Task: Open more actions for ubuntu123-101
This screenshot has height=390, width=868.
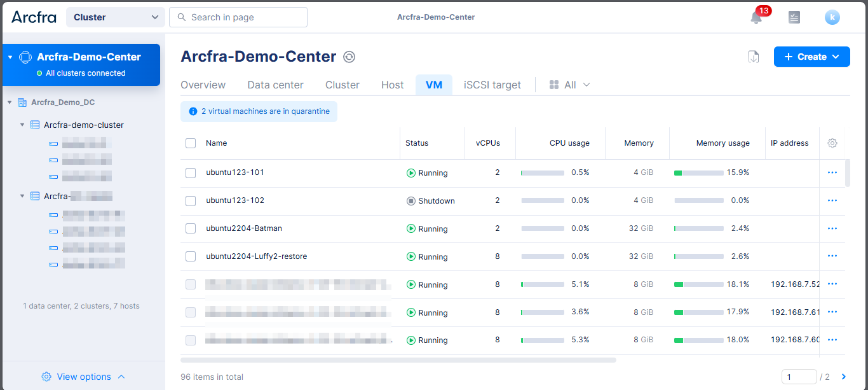Action: pyautogui.click(x=832, y=172)
